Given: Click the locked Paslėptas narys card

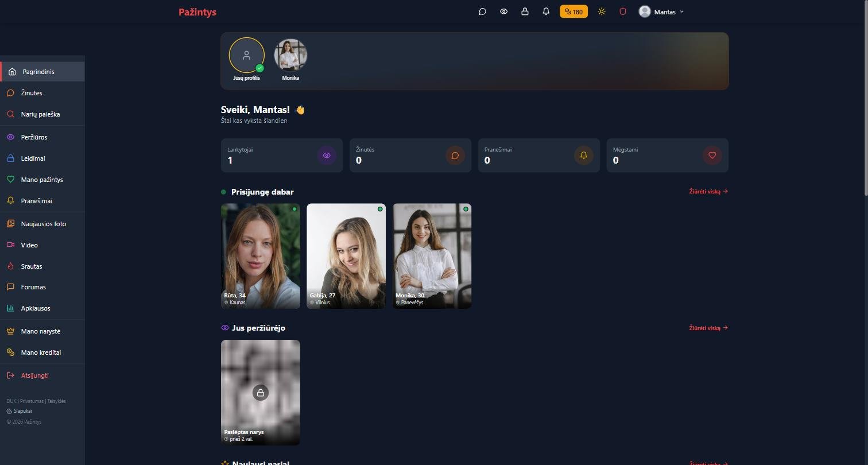Looking at the screenshot, I should tap(261, 393).
